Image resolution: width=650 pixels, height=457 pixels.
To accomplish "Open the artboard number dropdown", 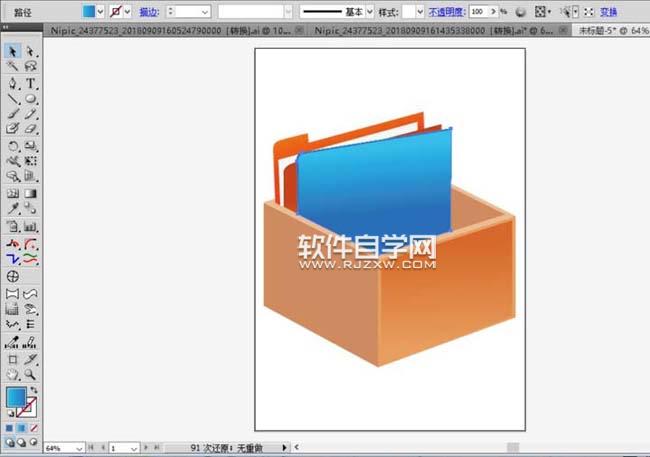I will tap(133, 448).
